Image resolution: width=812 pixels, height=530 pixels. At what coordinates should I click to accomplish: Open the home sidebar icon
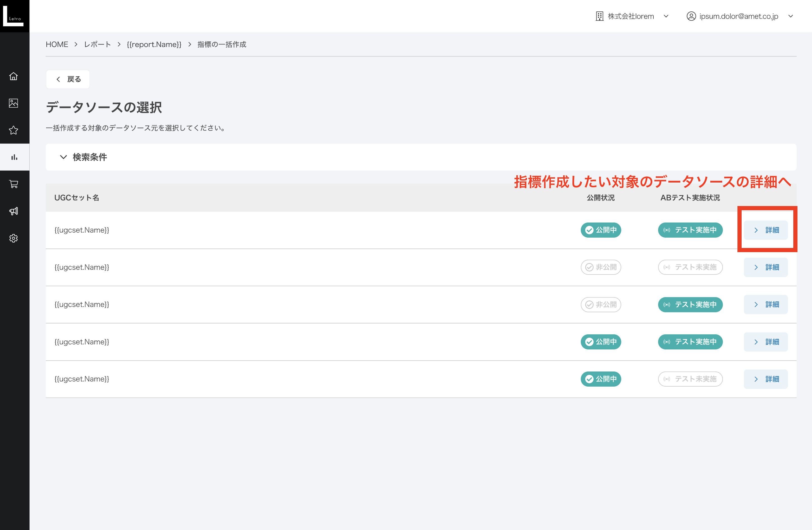click(x=14, y=76)
